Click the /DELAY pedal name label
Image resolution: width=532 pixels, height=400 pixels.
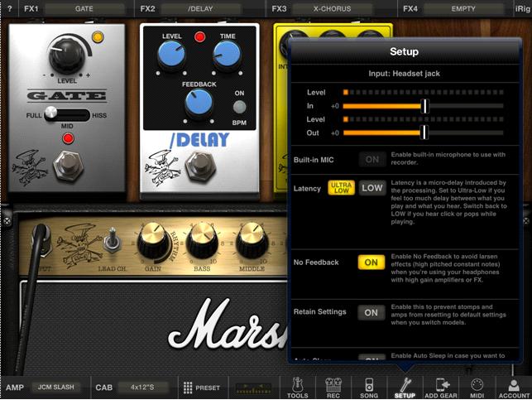pos(199,140)
